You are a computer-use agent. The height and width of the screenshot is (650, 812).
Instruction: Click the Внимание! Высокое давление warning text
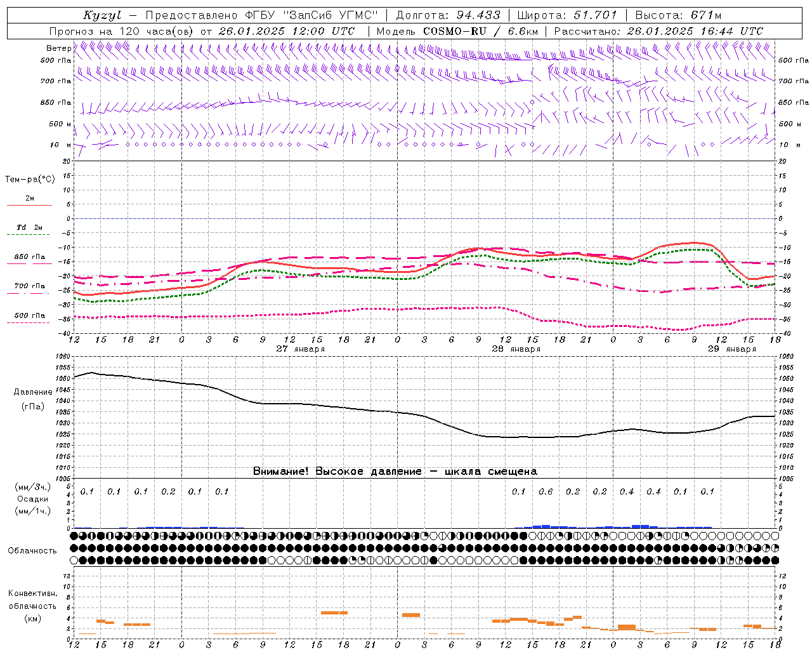pos(395,472)
